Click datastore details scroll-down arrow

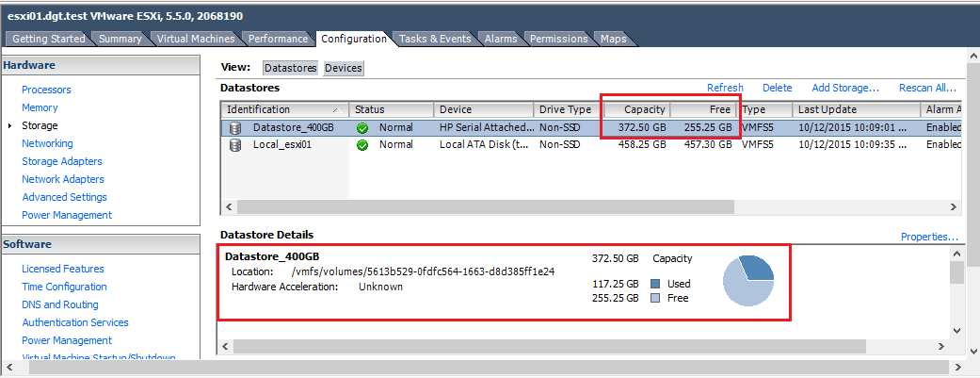coord(956,330)
